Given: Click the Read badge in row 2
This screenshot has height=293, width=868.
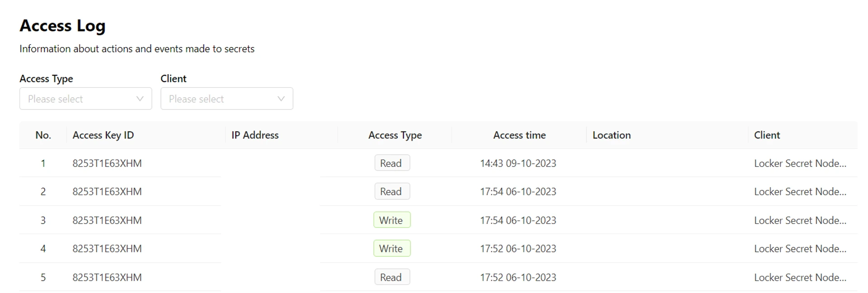Looking at the screenshot, I should 392,191.
